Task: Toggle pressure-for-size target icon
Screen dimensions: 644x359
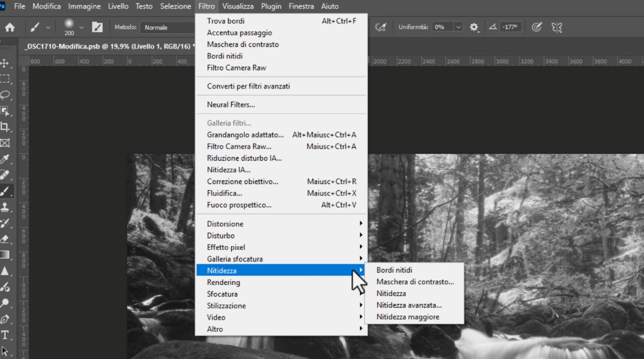Action: point(537,27)
